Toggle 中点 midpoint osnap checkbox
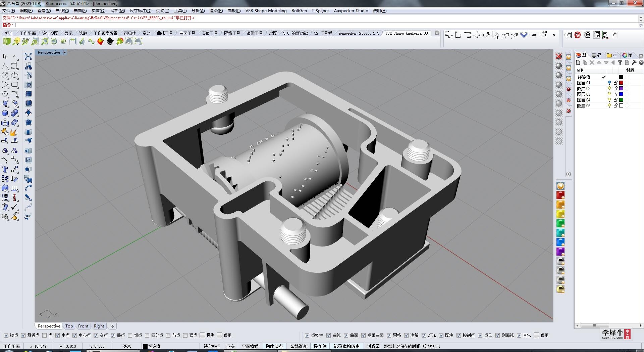 pyautogui.click(x=57, y=335)
